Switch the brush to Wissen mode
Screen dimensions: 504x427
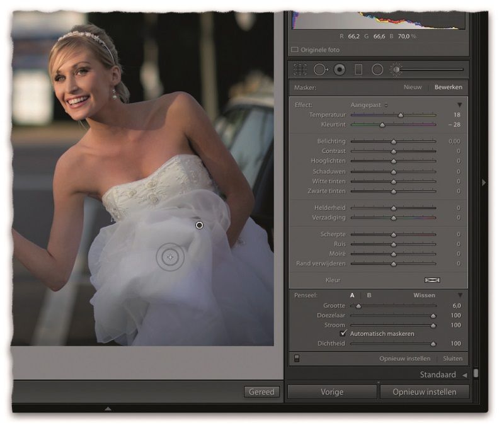424,295
